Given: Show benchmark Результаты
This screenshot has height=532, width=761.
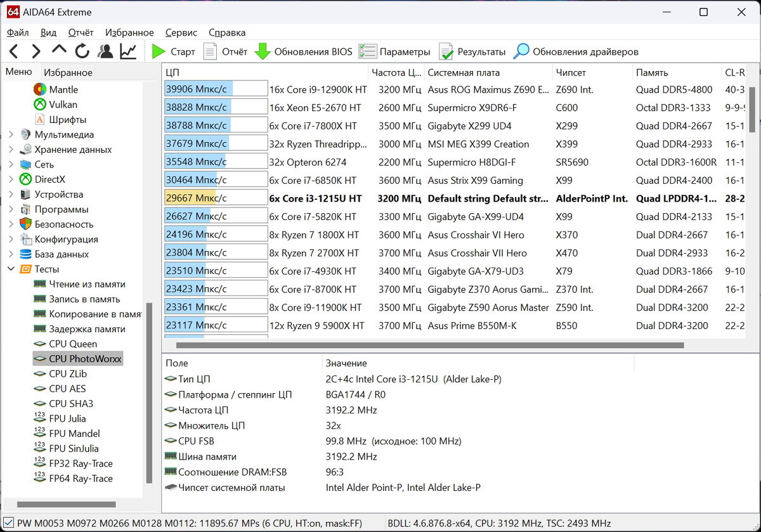Looking at the screenshot, I should pyautogui.click(x=472, y=51).
